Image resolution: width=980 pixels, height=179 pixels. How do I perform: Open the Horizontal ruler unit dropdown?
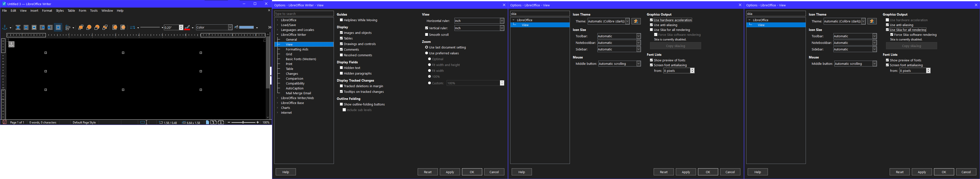point(502,21)
